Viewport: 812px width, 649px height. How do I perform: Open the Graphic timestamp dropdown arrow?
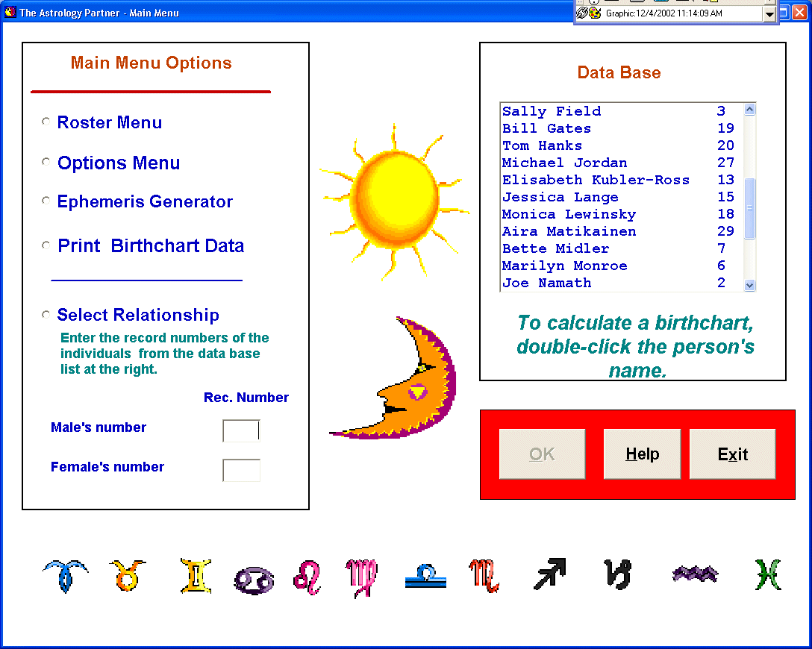769,14
